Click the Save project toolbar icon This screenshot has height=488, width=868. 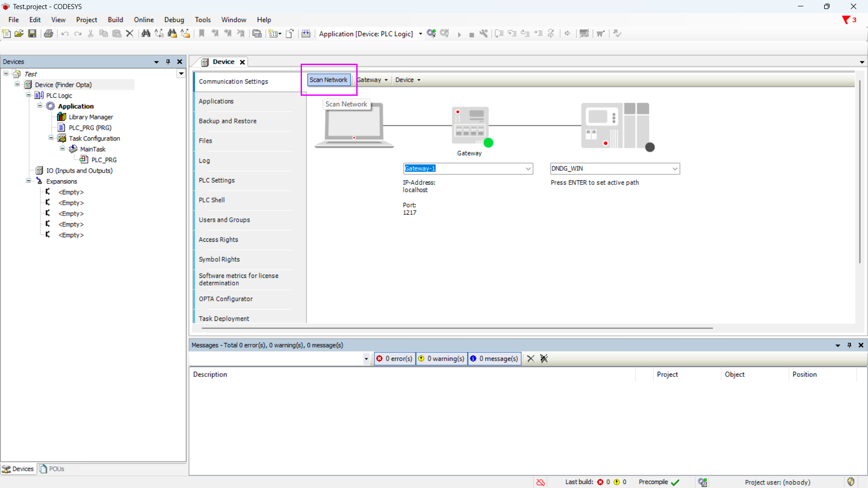[32, 33]
